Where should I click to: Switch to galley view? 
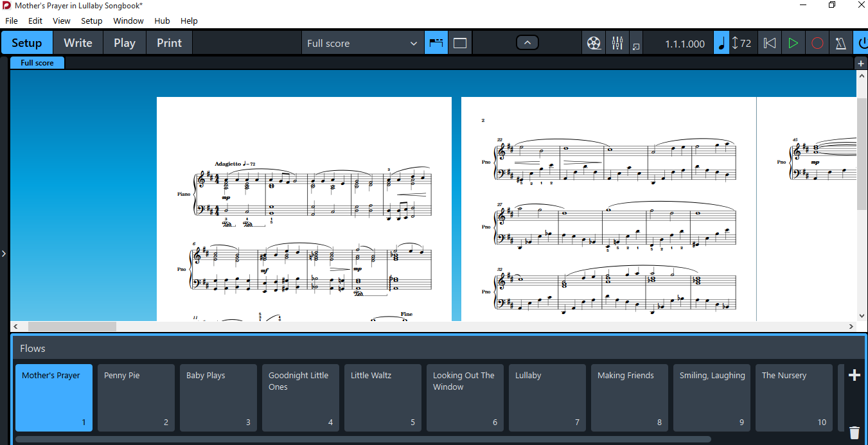coord(436,43)
